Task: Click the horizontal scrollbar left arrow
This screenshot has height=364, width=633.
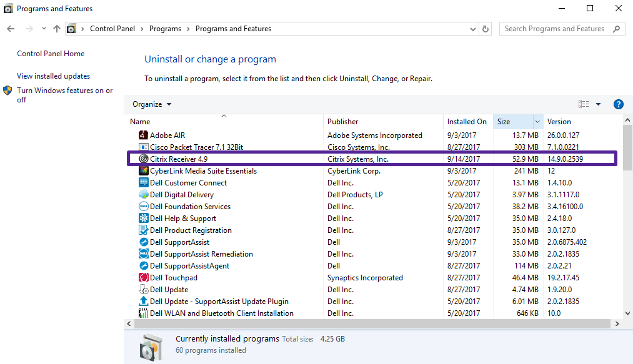Action: click(x=129, y=323)
